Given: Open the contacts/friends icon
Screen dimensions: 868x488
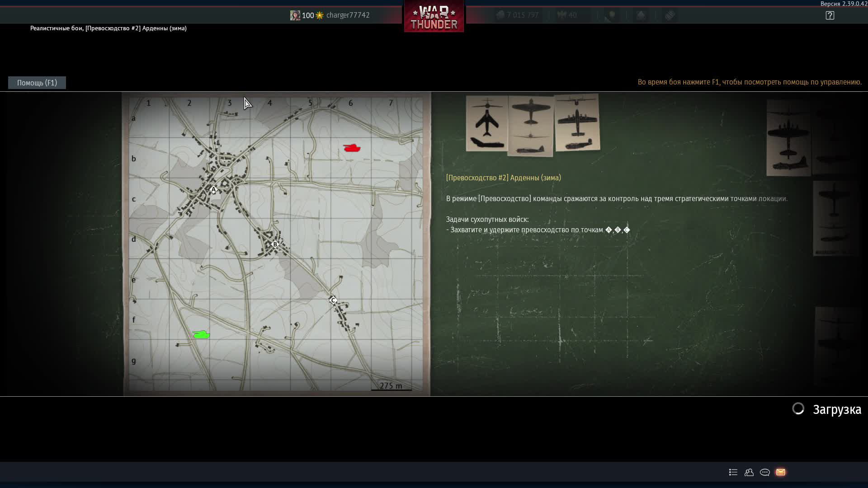Looking at the screenshot, I should pyautogui.click(x=749, y=472).
